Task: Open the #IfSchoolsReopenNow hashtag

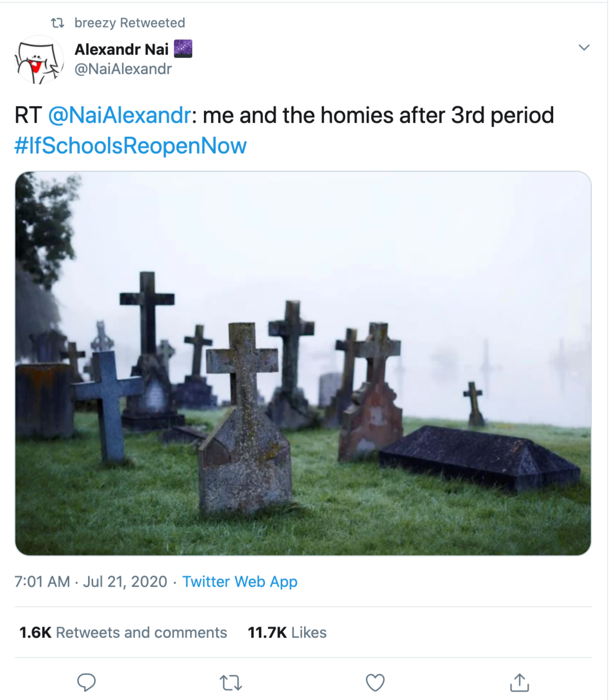Action: (x=131, y=146)
